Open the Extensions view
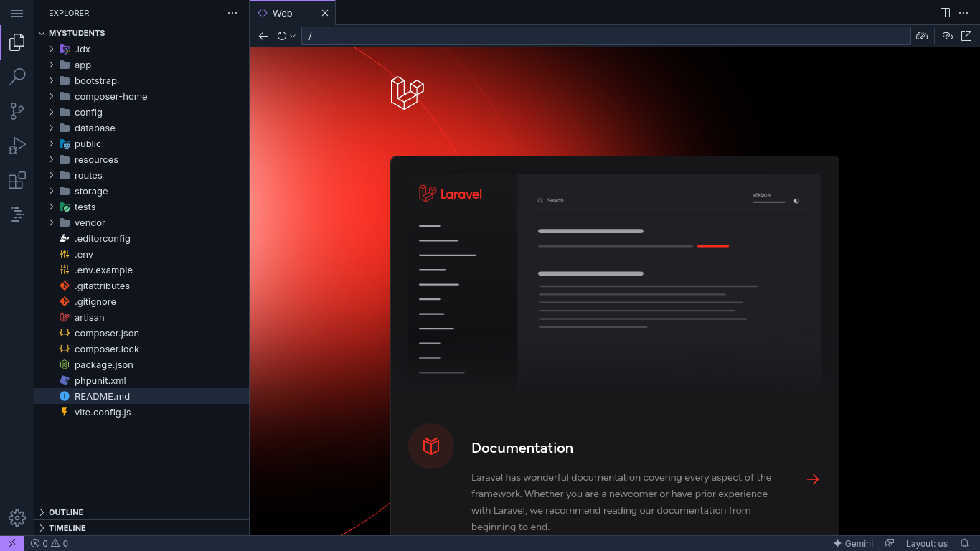The width and height of the screenshot is (980, 551). 17,180
